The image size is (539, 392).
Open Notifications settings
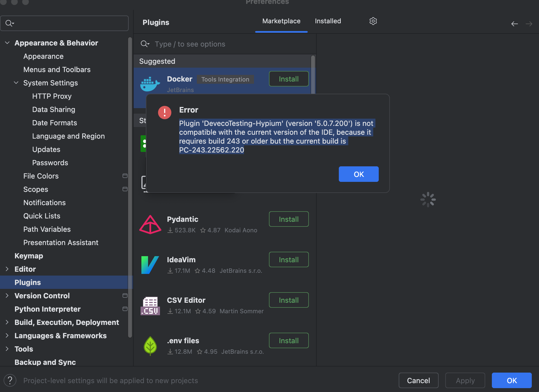coord(44,202)
